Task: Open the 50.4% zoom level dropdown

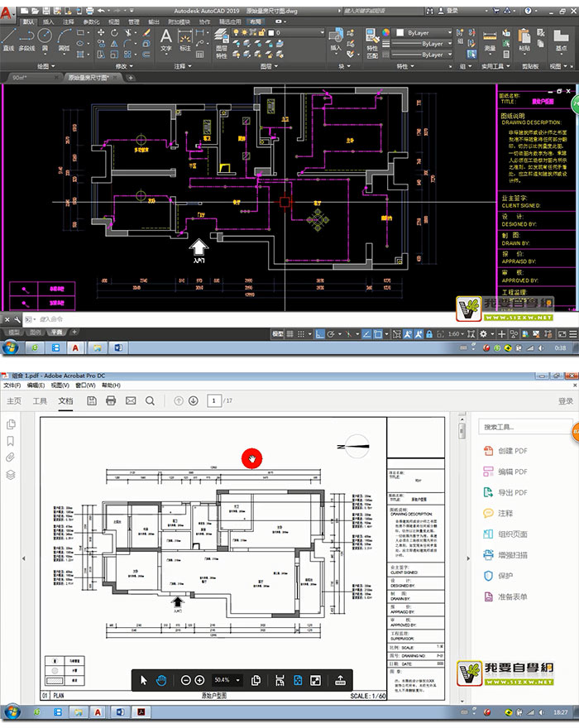Action: (227, 680)
